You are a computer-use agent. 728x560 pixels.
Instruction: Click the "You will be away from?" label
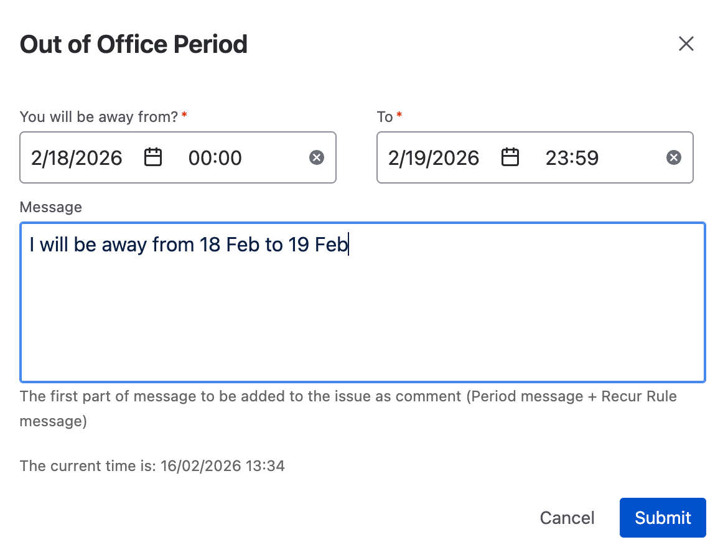click(99, 117)
